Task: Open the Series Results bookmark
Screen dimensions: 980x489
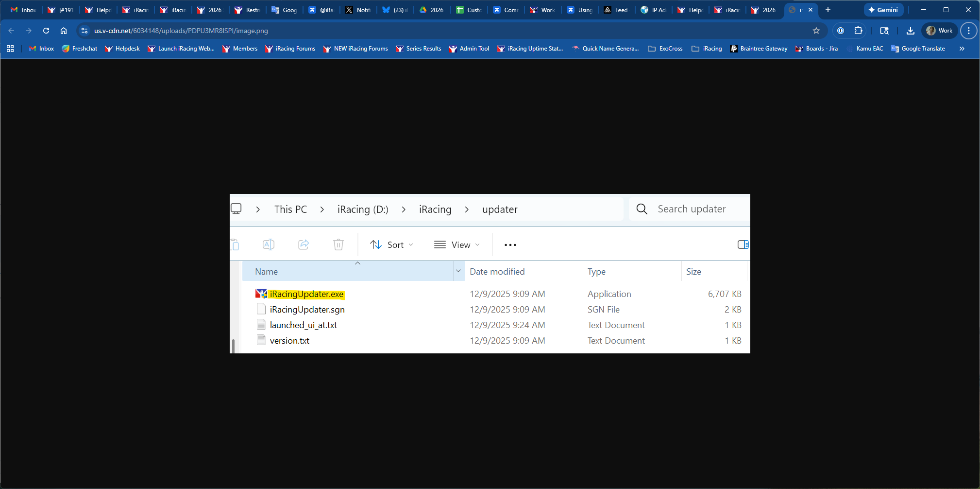Action: coord(419,49)
